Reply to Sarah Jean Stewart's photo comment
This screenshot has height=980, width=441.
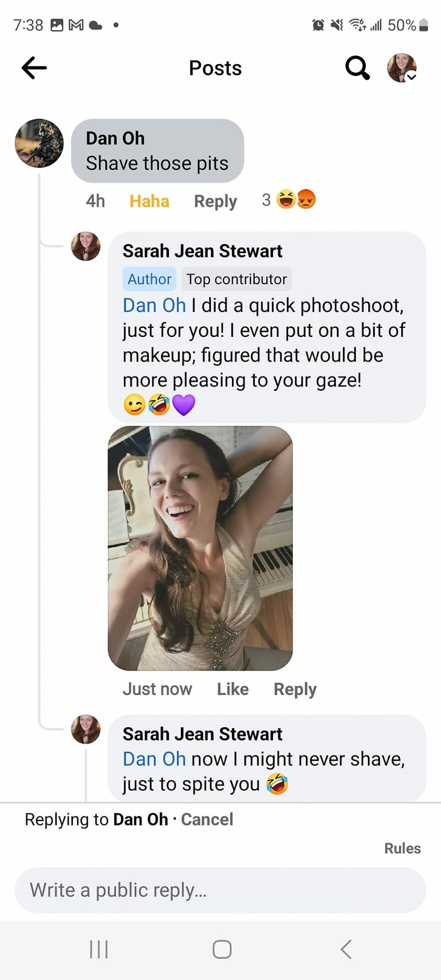tap(295, 689)
